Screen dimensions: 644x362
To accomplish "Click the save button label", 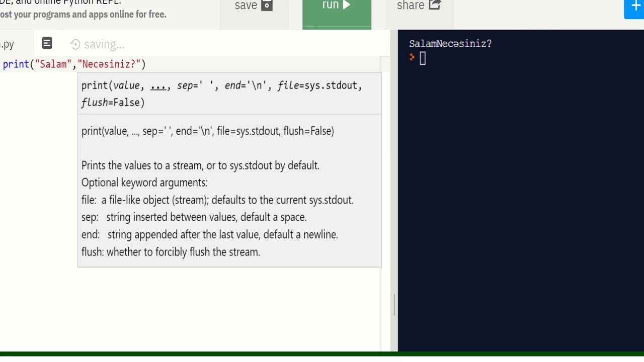I will 246,6.
